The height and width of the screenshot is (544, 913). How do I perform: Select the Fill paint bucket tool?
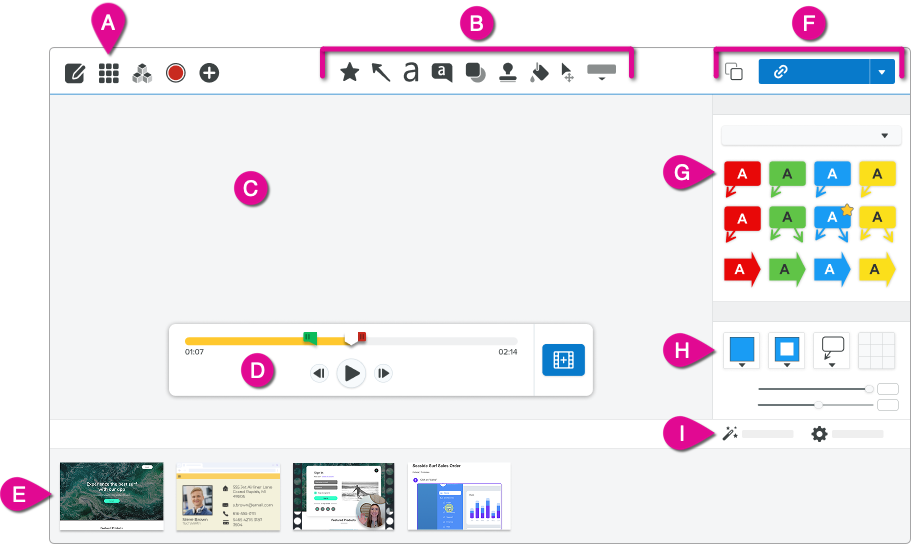pos(539,73)
